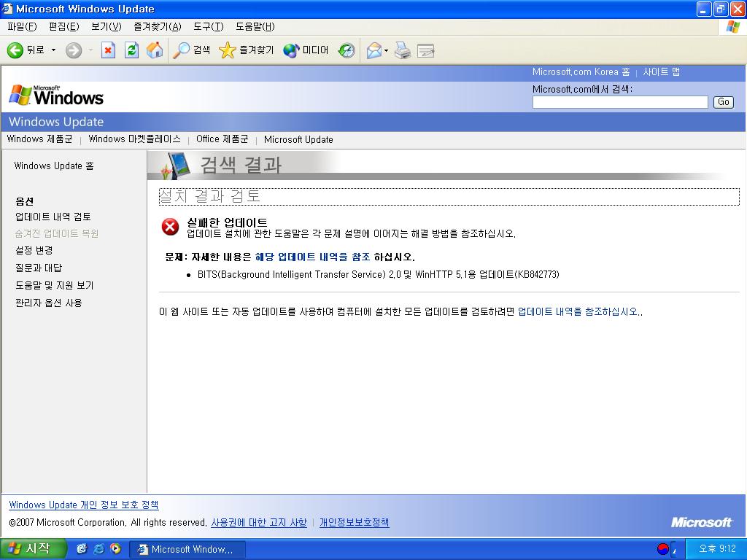747x560 pixels.
Task: Open 업데이트 내역 검토 in sidebar
Action: [x=53, y=217]
